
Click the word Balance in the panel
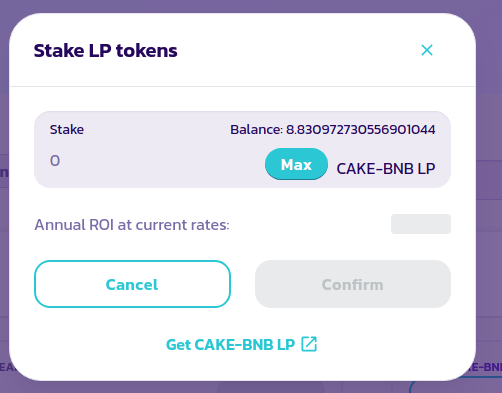[256, 129]
